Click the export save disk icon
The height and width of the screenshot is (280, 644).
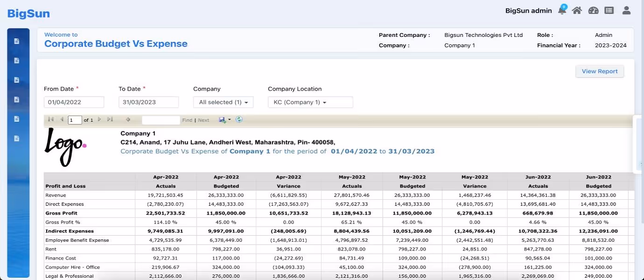(223, 119)
